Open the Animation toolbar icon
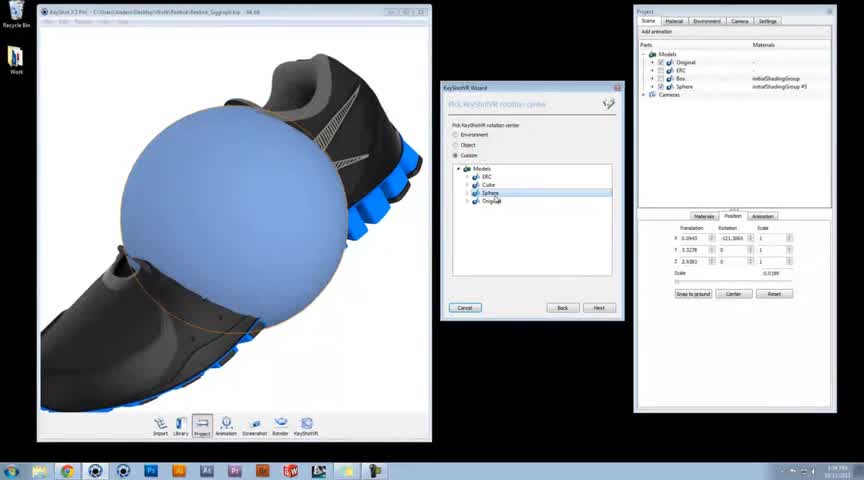Screen dimensions: 864x480 click(226, 427)
